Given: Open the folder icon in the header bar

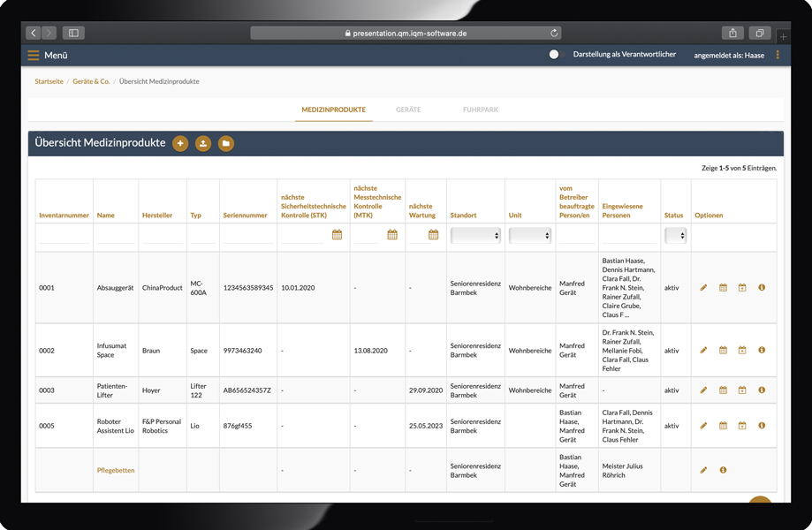Looking at the screenshot, I should (226, 143).
